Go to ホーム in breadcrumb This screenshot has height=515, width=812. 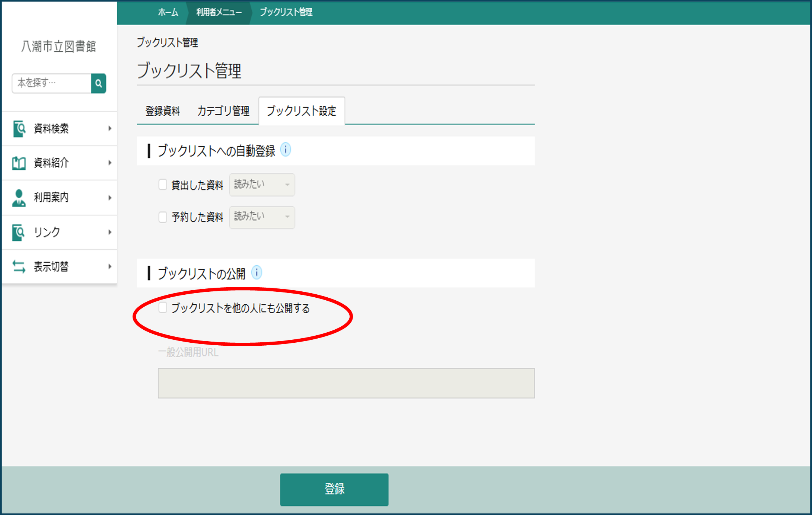(168, 12)
